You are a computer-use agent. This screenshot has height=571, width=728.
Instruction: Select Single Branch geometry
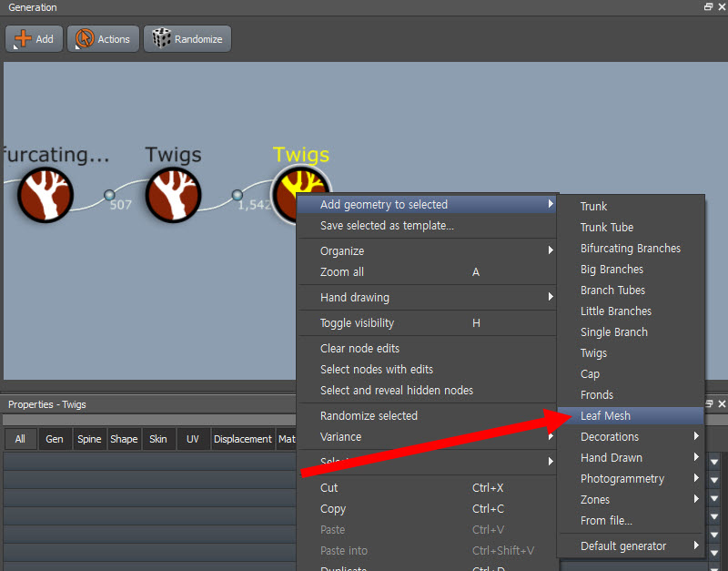click(632, 331)
